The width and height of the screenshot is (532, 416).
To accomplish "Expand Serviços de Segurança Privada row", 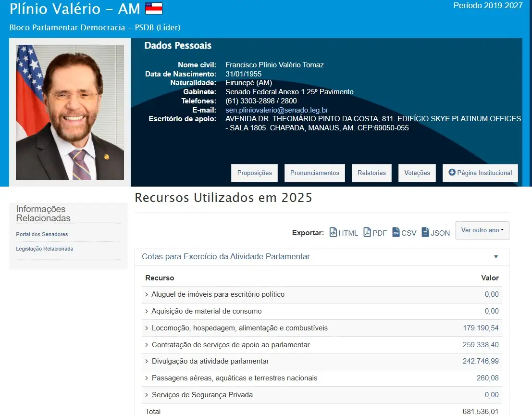I will point(147,395).
